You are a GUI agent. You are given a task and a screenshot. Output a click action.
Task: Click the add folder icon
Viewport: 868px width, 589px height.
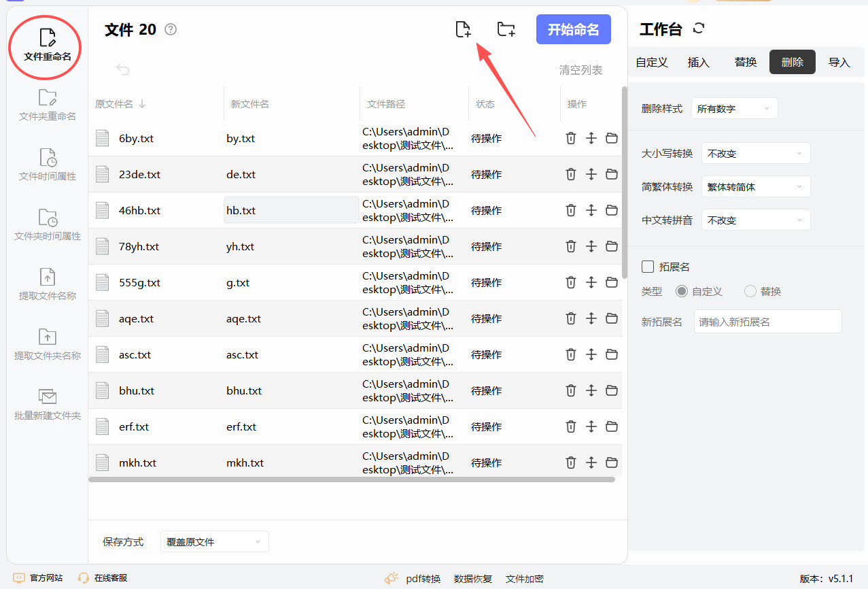pos(506,29)
